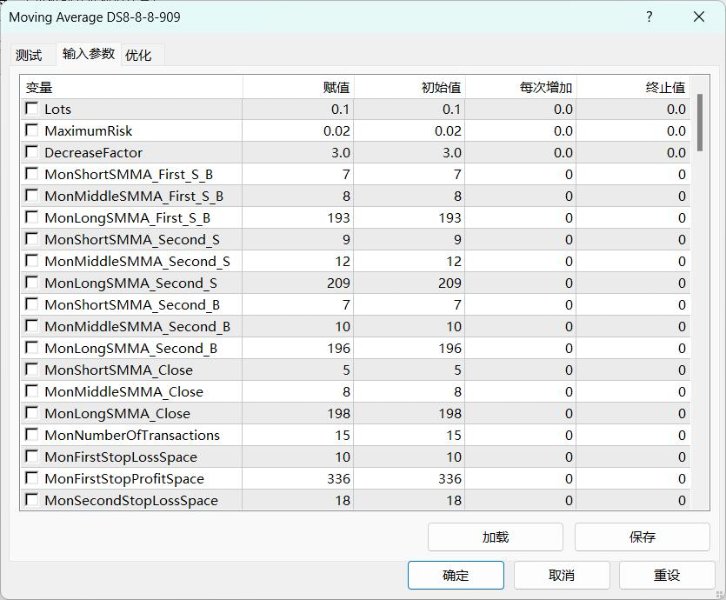Click the 变量 column header
726x600 pixels.
130,87
